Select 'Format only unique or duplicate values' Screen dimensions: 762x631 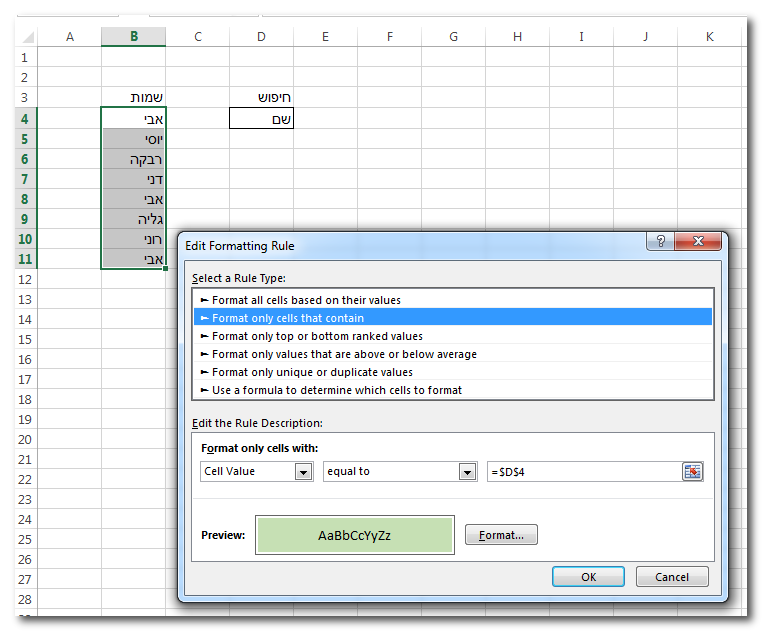(312, 372)
